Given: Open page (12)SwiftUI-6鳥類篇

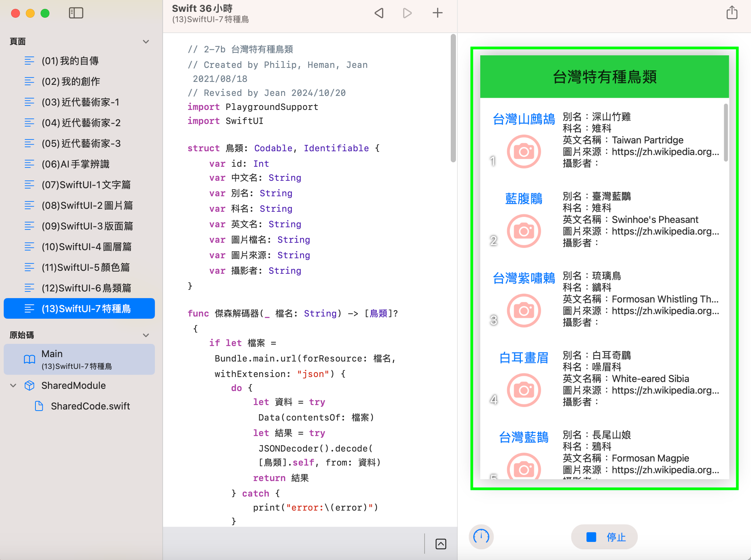Looking at the screenshot, I should (x=86, y=288).
